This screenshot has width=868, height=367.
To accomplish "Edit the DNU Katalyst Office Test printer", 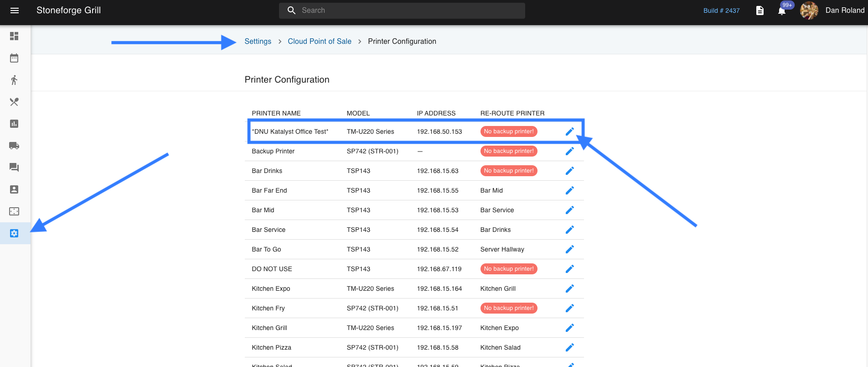I will point(569,131).
